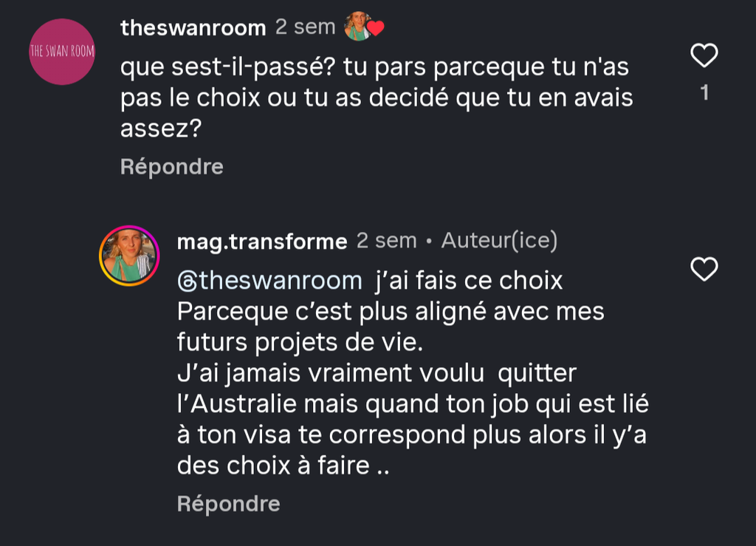Click the line 'des choix à faire ..'
This screenshot has width=756, height=546.
tap(283, 465)
